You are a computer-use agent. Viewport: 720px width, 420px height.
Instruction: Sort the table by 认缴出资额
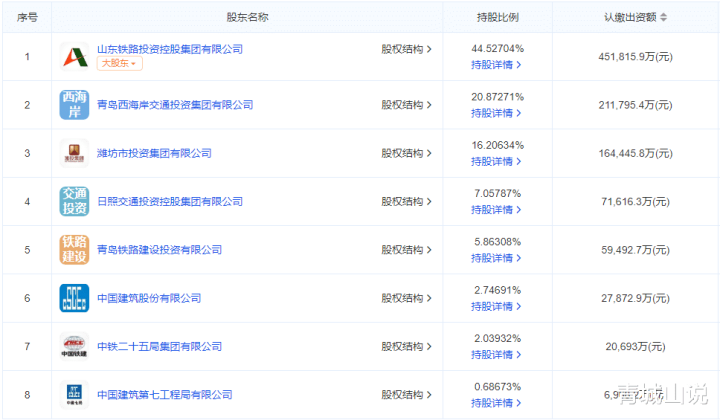pyautogui.click(x=663, y=17)
